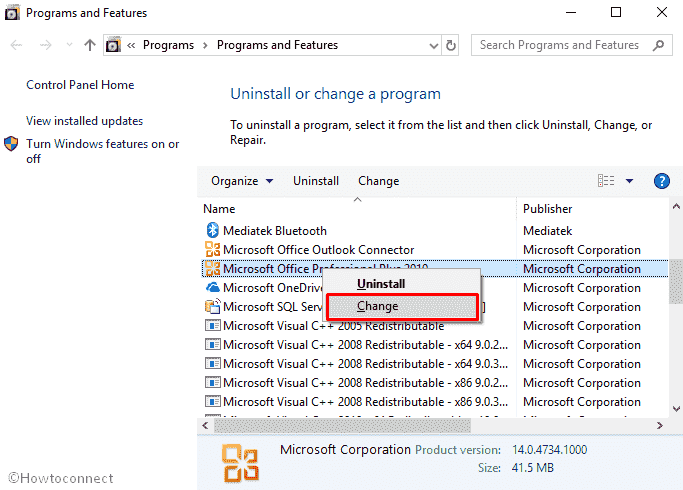Click the title bar Programs and Features icon
This screenshot has width=683, height=490.
(12, 13)
